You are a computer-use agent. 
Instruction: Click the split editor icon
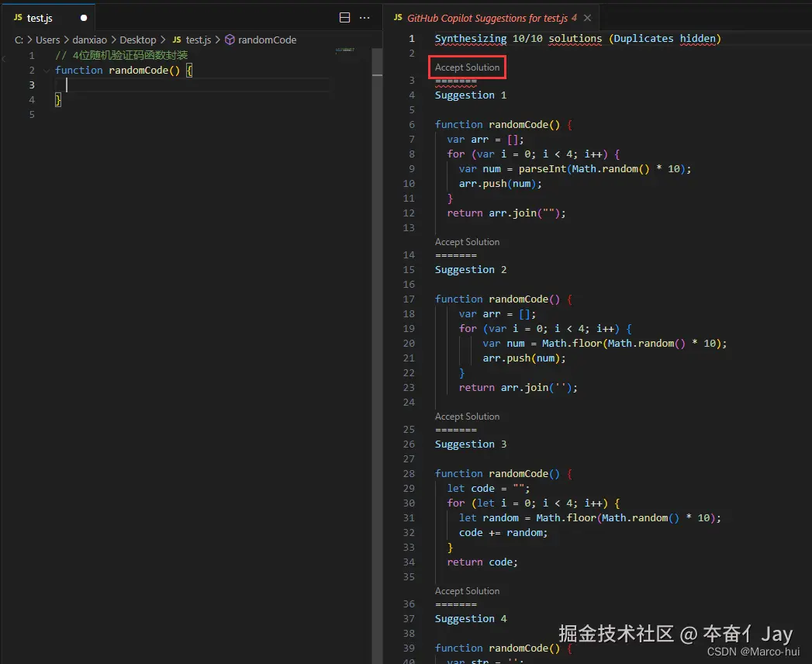point(344,18)
